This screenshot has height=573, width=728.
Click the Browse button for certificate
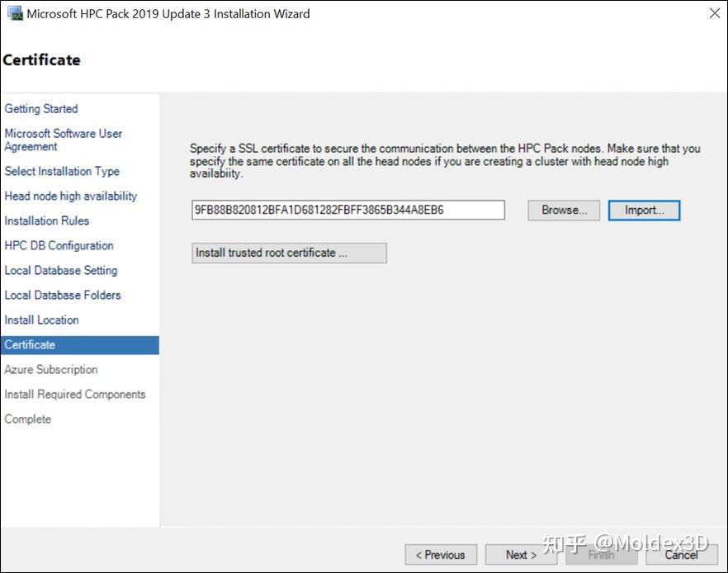click(563, 211)
